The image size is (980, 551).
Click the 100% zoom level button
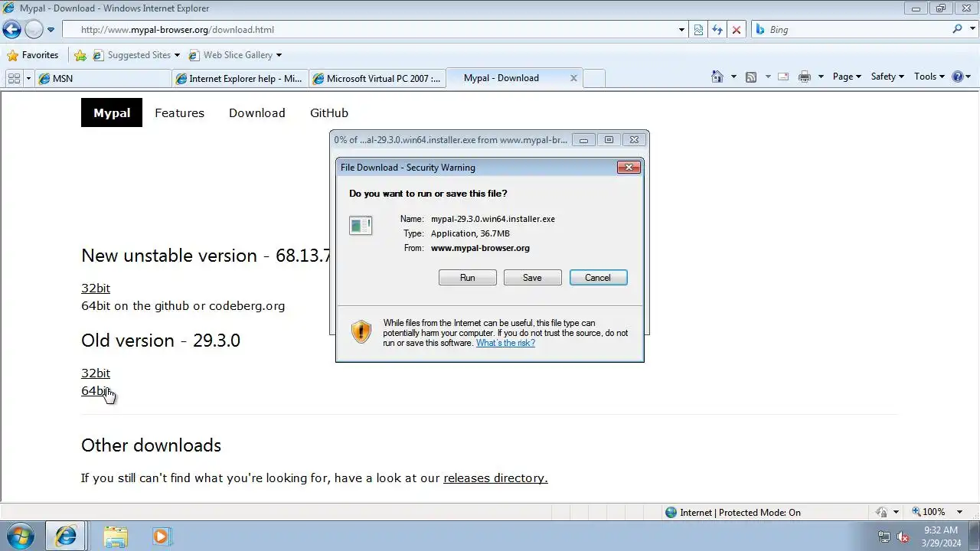(928, 512)
